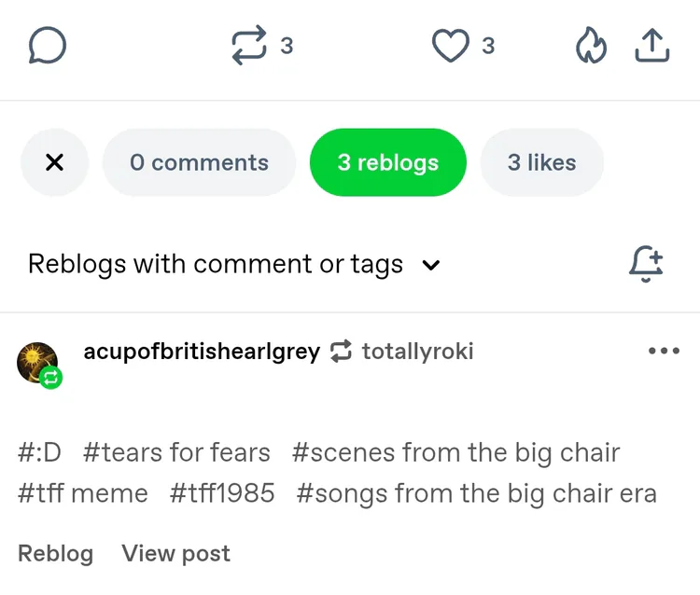Close the notes panel with X
Screen dimensions: 700x595
pos(54,162)
